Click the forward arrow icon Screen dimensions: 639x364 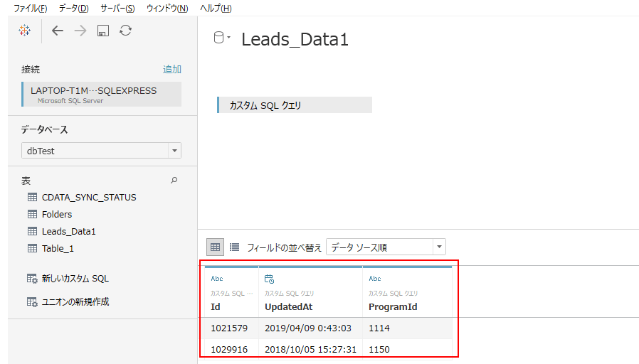tap(80, 31)
